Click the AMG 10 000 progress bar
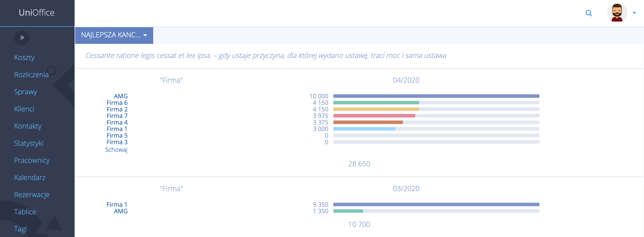Screen dimensions: 644x237 coord(436,96)
